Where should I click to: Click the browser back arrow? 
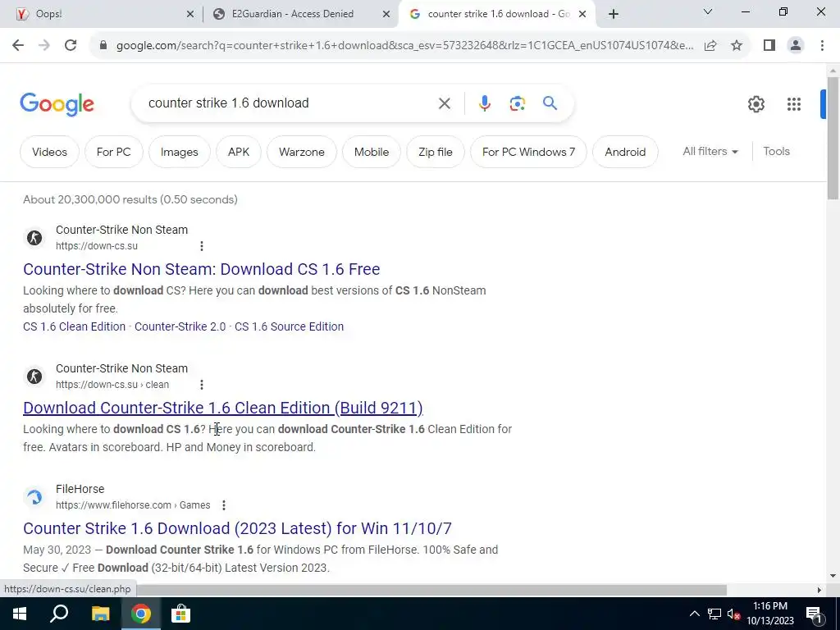(18, 46)
